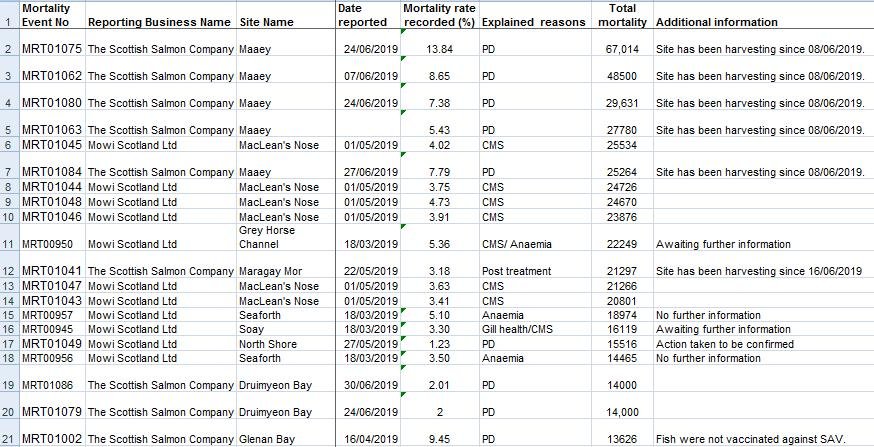Select cell containing MRT01046
Viewport: 874px width, 447px height.
(52, 217)
